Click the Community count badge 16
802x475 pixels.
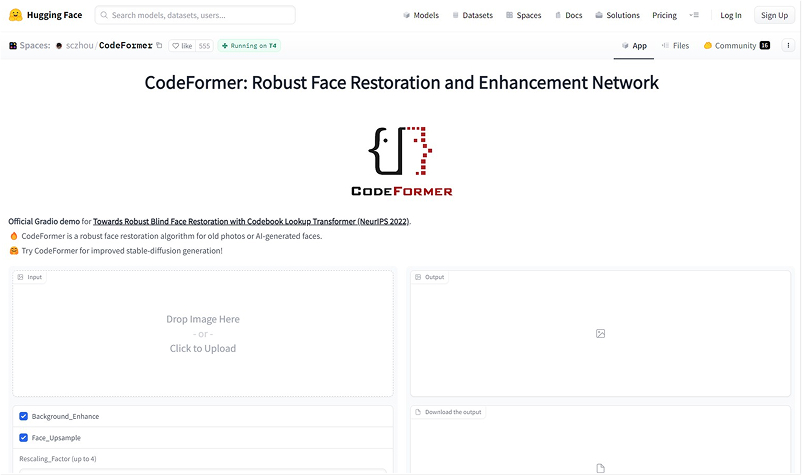(x=765, y=46)
